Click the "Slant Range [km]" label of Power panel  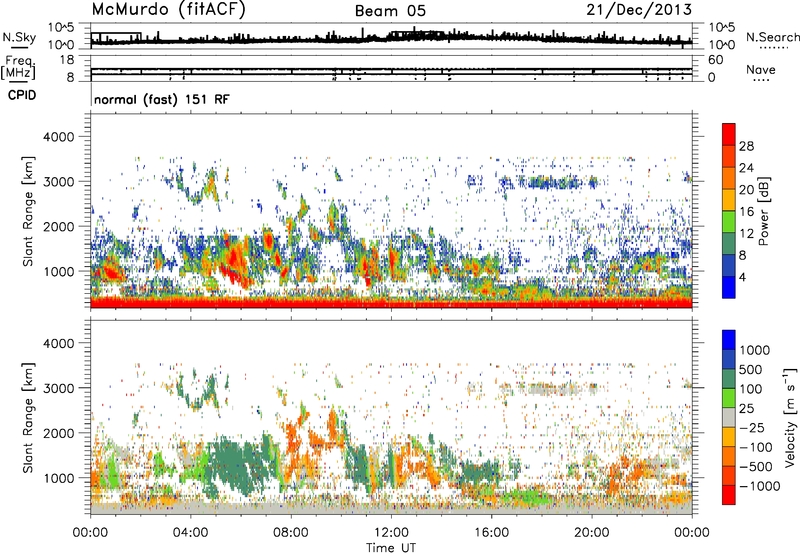point(28,211)
